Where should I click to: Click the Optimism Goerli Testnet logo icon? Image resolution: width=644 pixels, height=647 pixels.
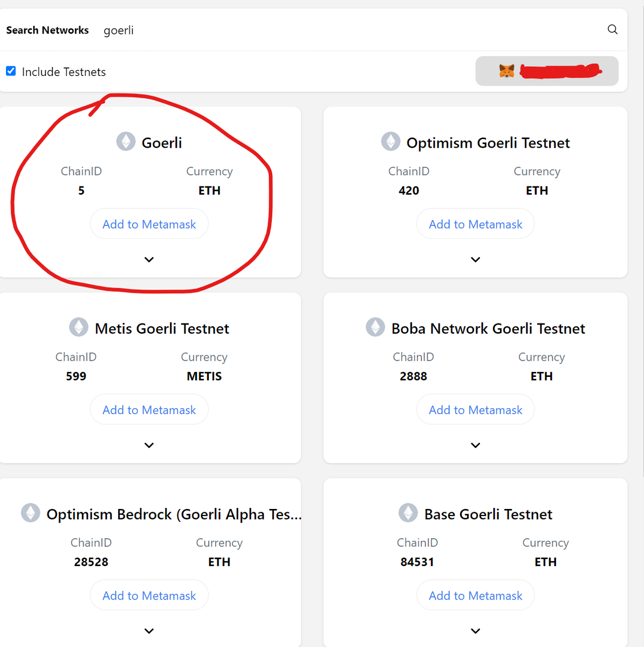[x=391, y=142]
